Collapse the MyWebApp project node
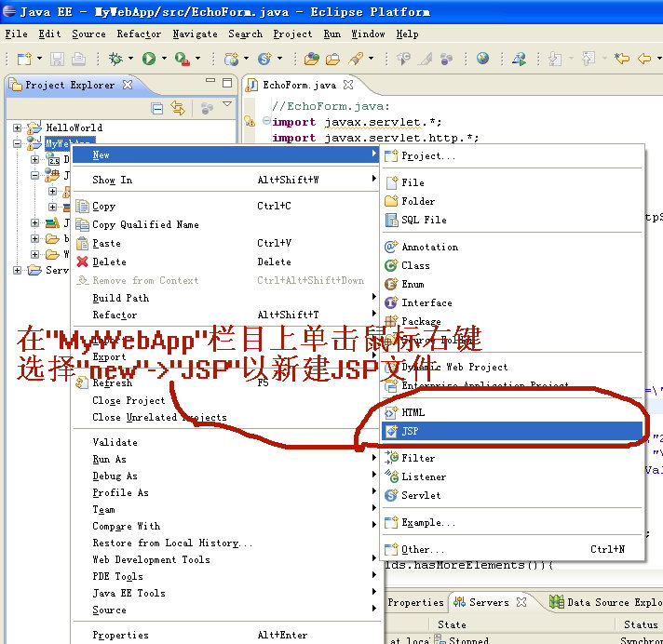The width and height of the screenshot is (663, 644). click(17, 143)
